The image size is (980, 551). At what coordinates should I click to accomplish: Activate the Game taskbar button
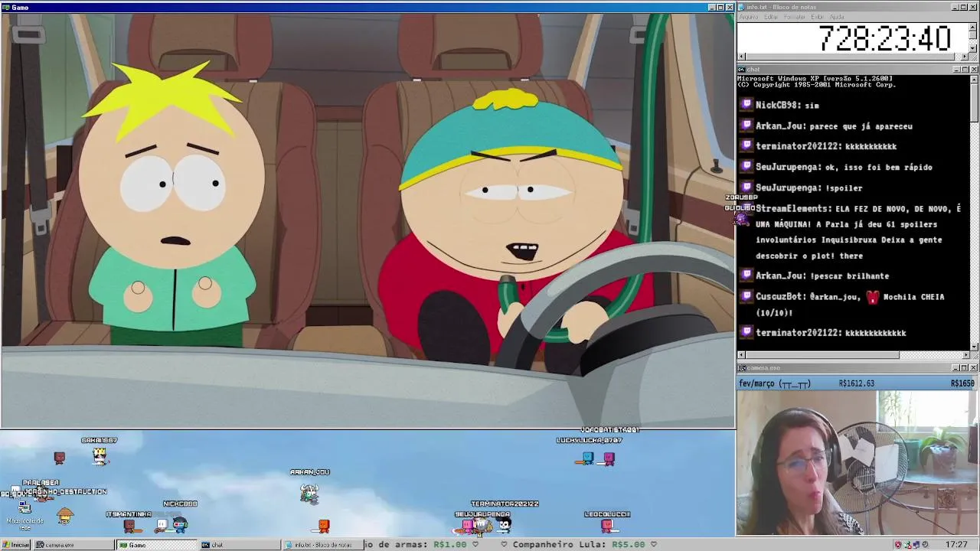156,545
